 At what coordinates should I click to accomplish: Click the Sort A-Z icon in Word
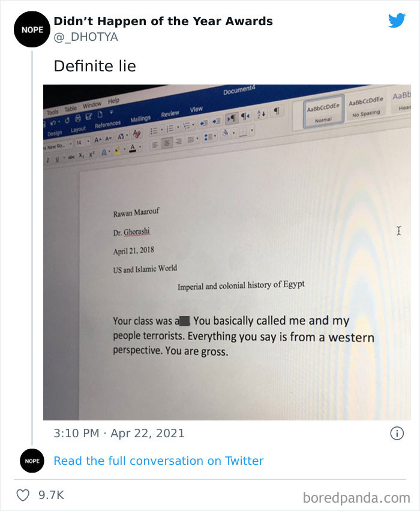coord(261,113)
